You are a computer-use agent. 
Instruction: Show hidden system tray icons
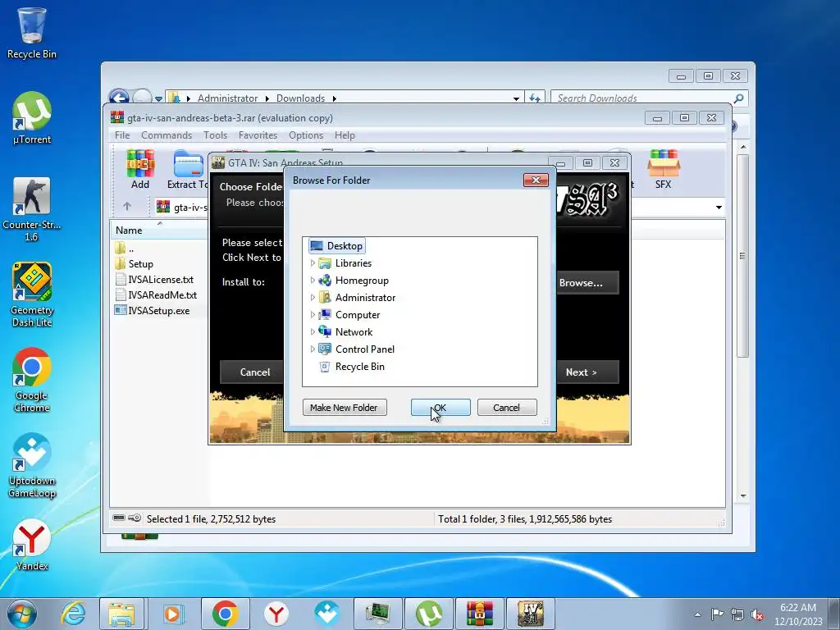697,614
